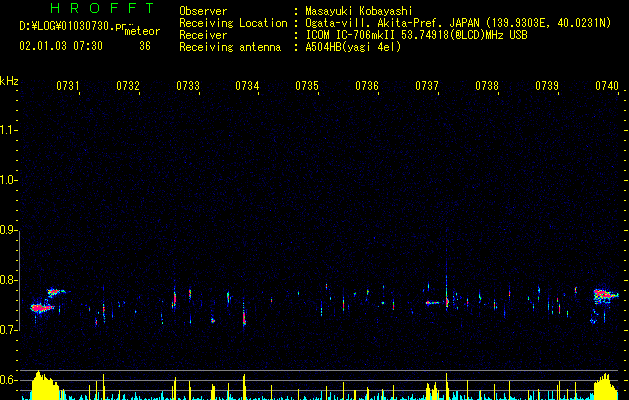Screen dimensions: 629x400
Task: Click the strong echo blob near 0740
Action: point(606,295)
